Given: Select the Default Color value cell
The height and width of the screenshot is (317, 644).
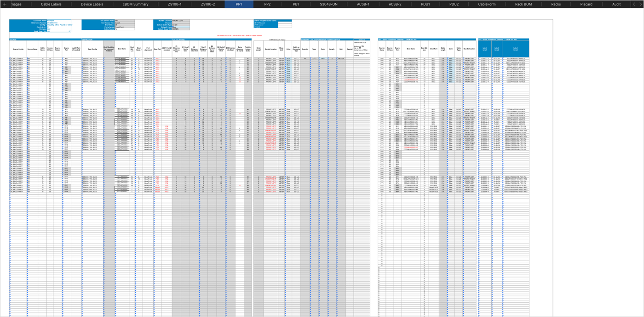Looking at the screenshot, I should point(181,27).
